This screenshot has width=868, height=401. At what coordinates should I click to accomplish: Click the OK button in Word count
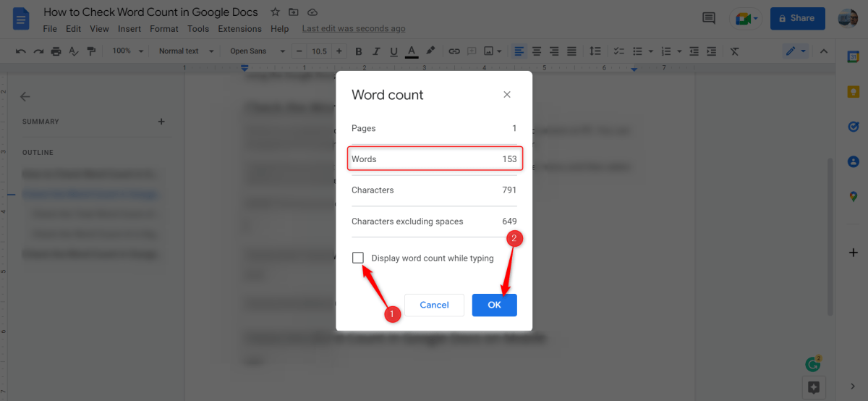495,305
